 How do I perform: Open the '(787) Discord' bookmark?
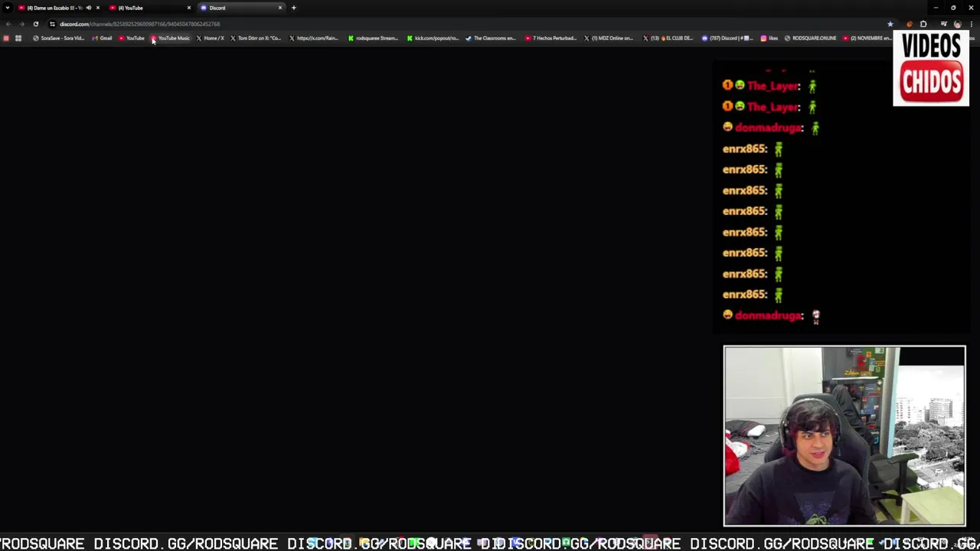(727, 38)
